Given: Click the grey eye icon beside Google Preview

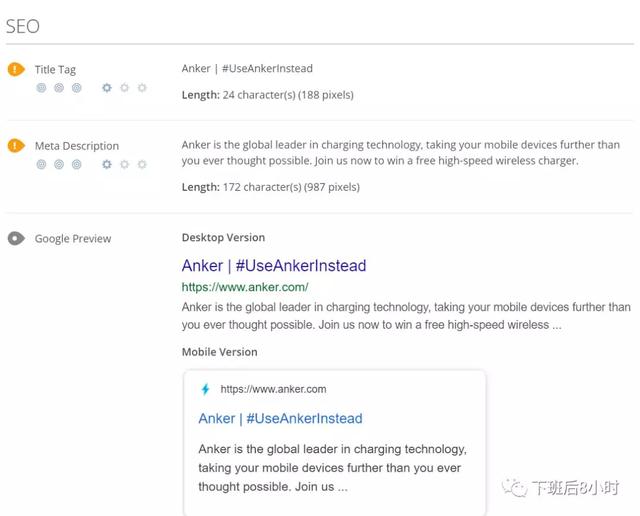Looking at the screenshot, I should click(x=16, y=238).
